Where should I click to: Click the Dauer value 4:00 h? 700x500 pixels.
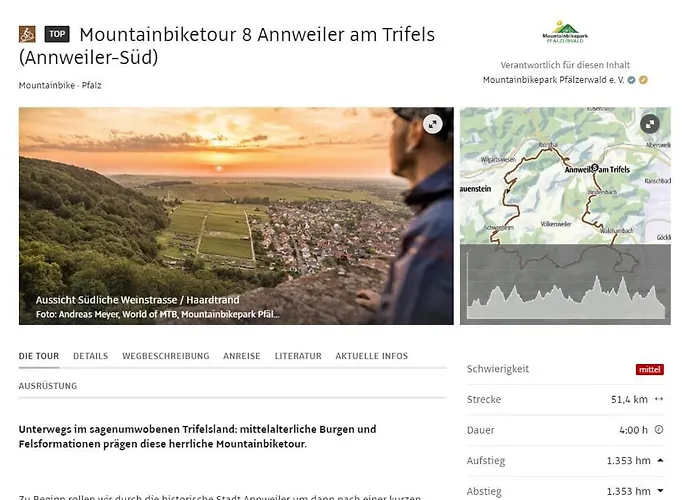coord(633,430)
